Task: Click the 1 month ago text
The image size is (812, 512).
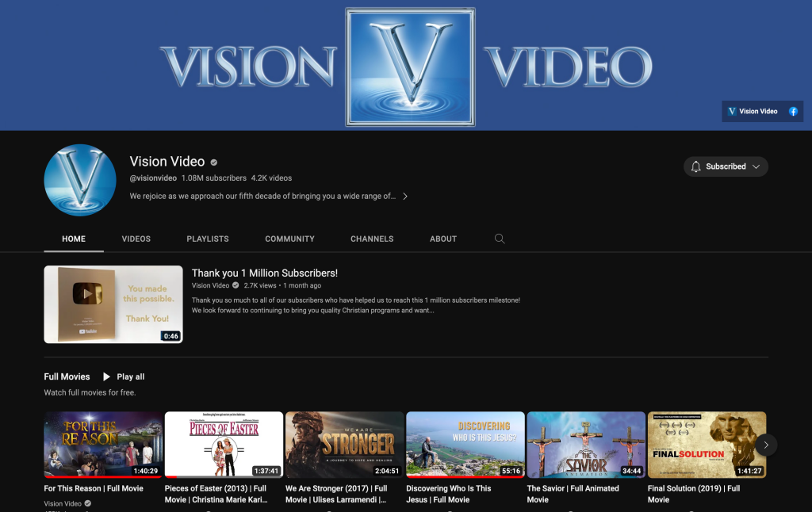Action: (302, 285)
